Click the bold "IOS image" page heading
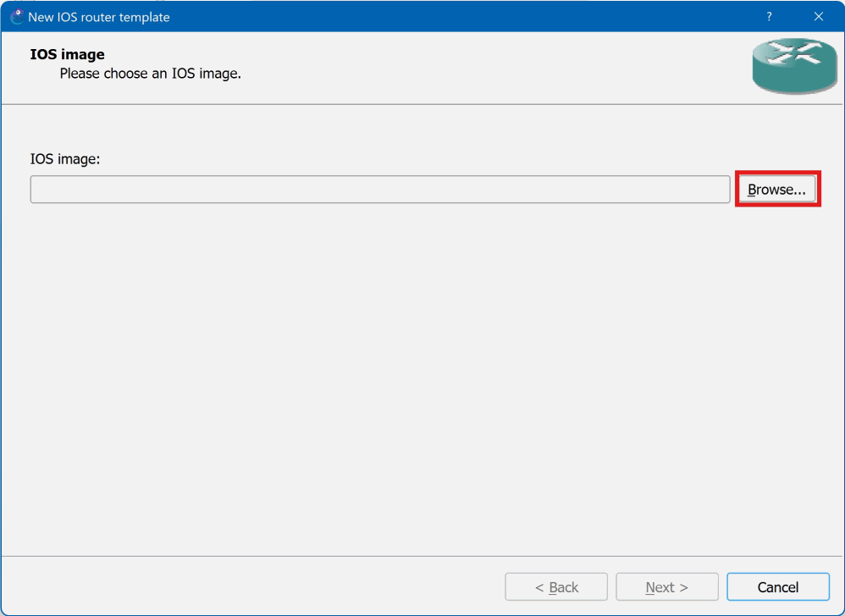This screenshot has height=616, width=845. pos(68,54)
